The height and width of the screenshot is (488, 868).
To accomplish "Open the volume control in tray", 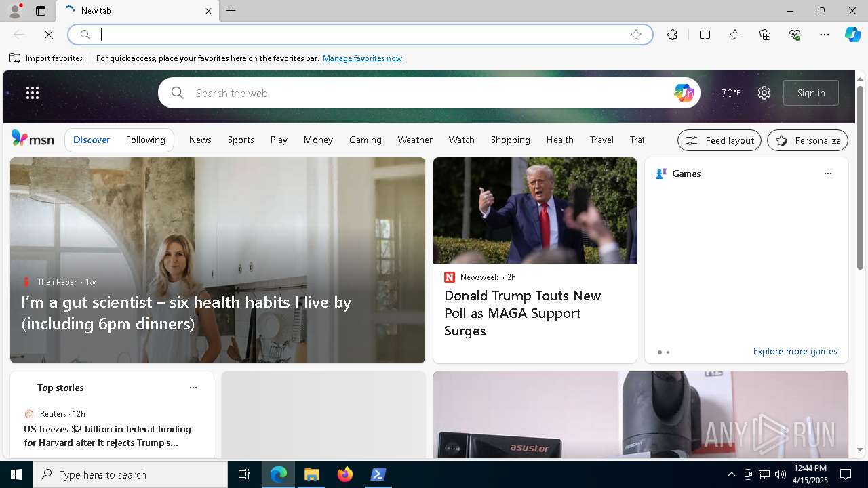I will 780,474.
